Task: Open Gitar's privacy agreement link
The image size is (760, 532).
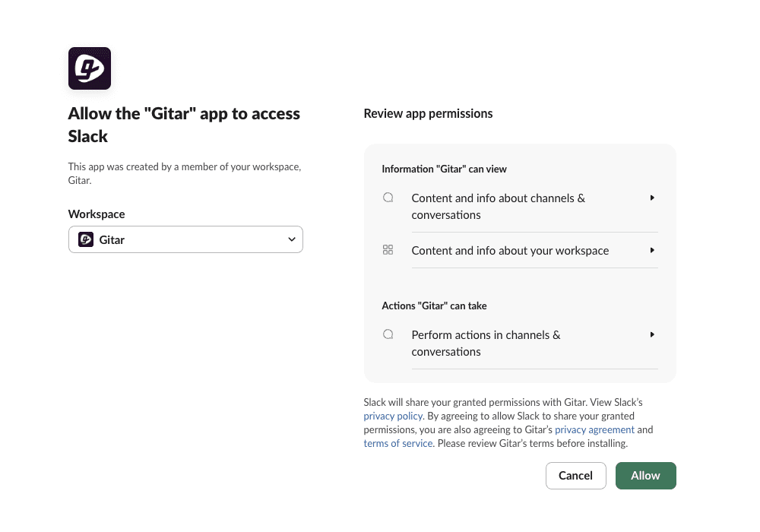Action: (x=594, y=429)
